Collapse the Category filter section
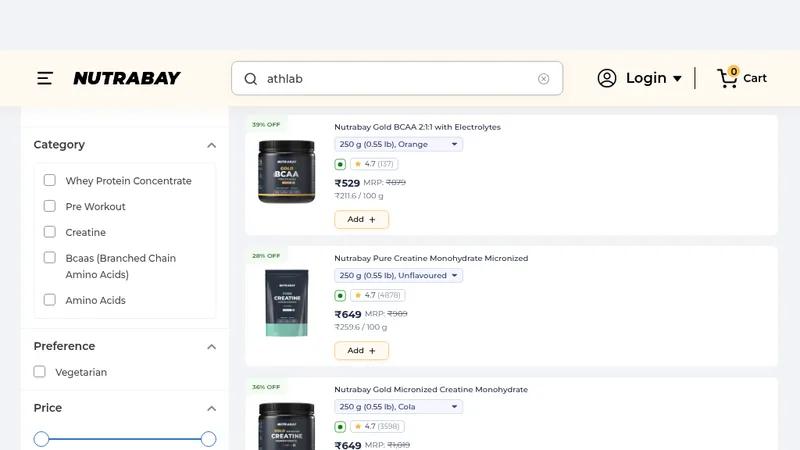The image size is (800, 450). (x=211, y=145)
